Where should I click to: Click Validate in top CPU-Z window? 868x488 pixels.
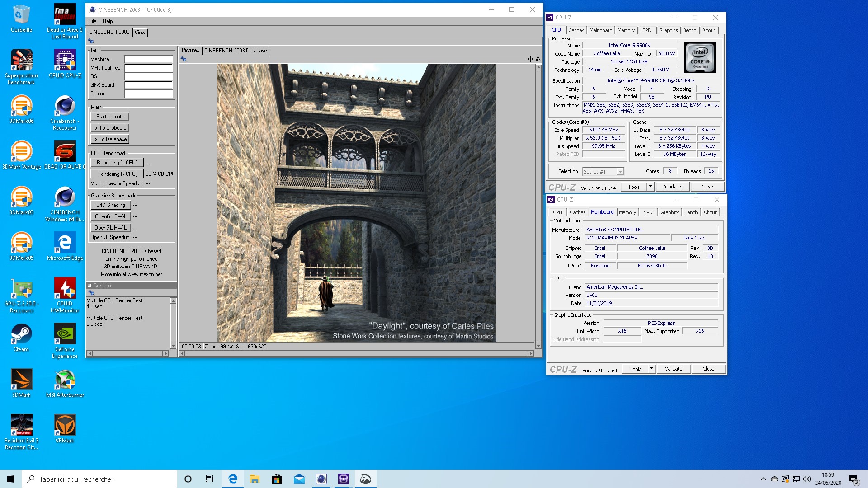(672, 187)
